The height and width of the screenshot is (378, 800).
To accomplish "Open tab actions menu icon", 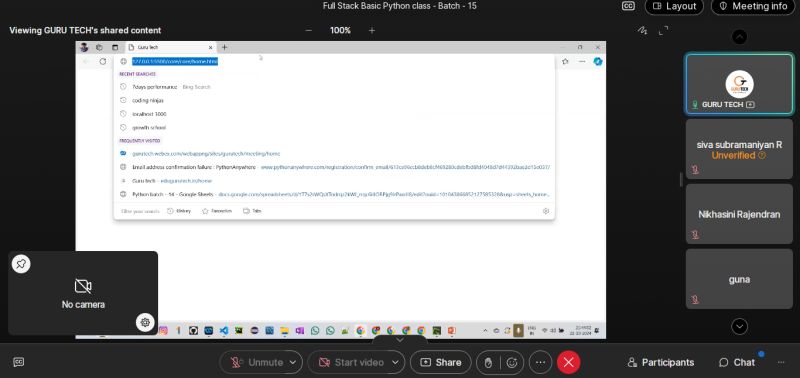I will coord(115,47).
